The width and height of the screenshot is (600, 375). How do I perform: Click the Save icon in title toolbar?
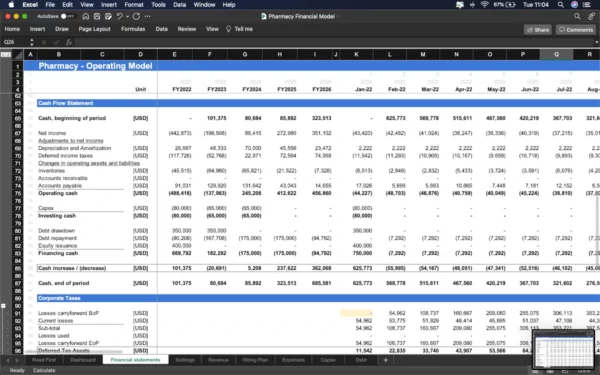[x=97, y=16]
